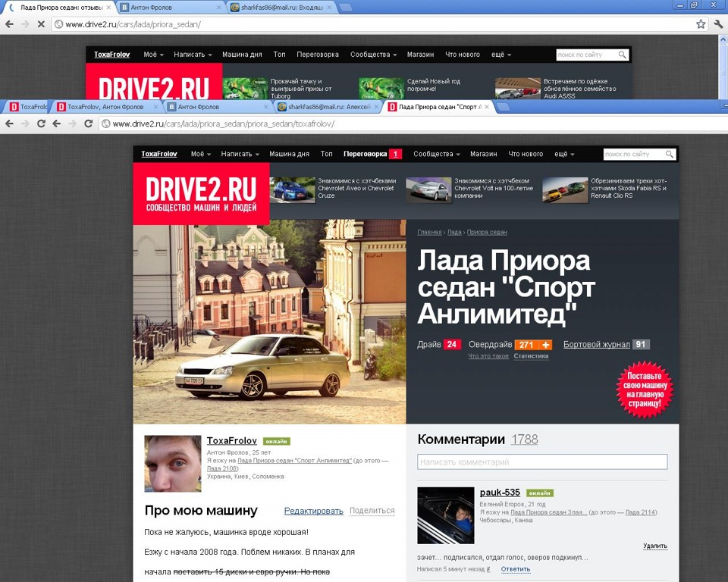Click the Переговорка notification badge '1'
Screen dimensions: 728x582
tap(396, 154)
